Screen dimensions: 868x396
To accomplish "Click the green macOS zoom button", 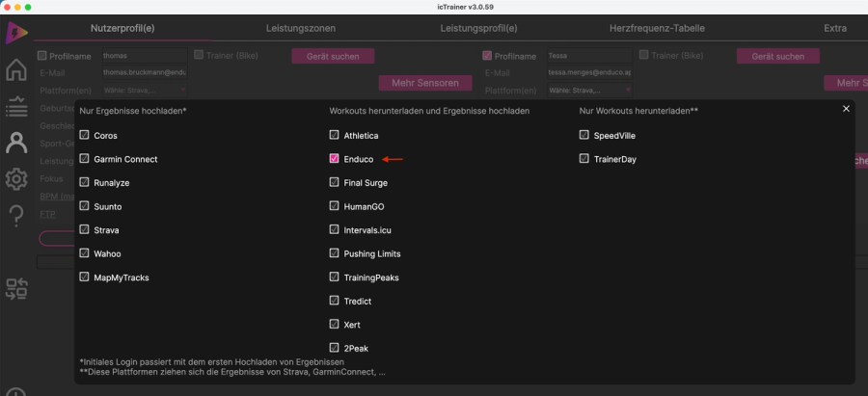I will (28, 7).
